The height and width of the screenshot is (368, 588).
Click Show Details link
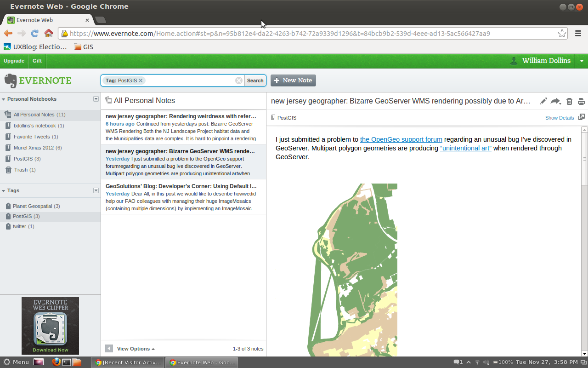tap(560, 118)
